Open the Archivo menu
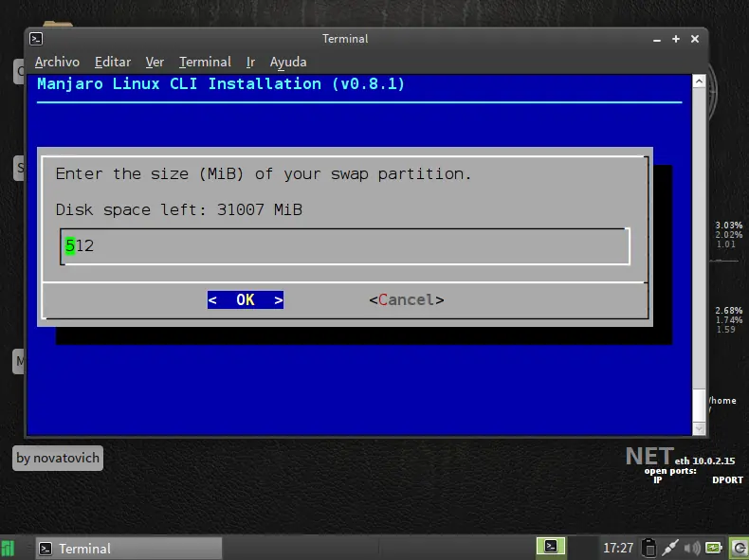This screenshot has height=560, width=749. pos(57,62)
